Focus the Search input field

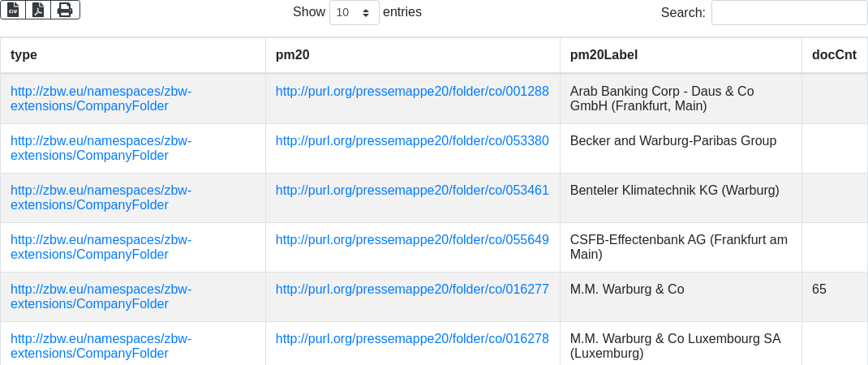click(x=789, y=13)
